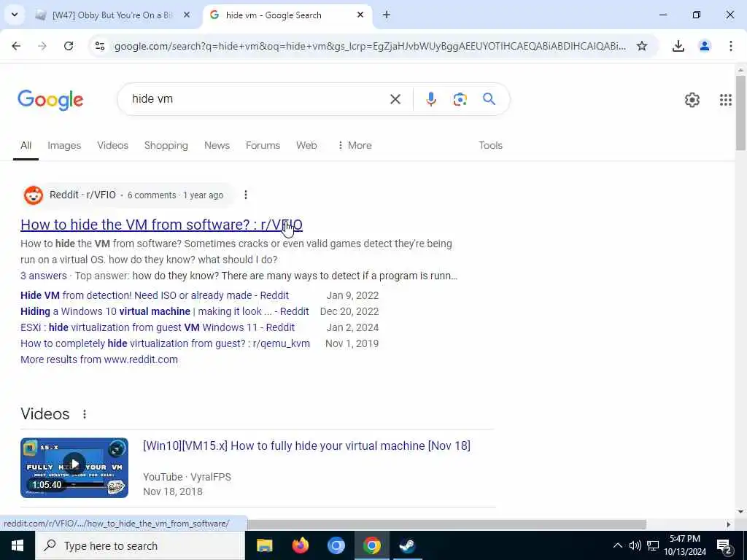747x560 pixels.
Task: Play the fully hide your VM video thumbnail
Action: tap(74, 467)
